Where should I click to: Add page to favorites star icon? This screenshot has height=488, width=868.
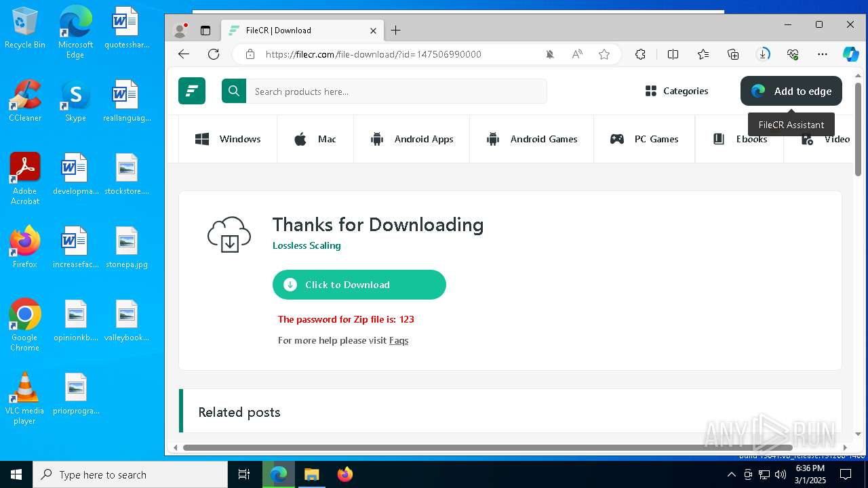pos(604,54)
